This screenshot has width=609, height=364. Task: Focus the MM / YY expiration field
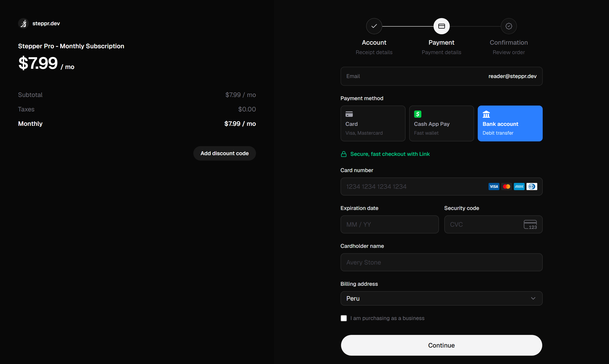(x=390, y=224)
